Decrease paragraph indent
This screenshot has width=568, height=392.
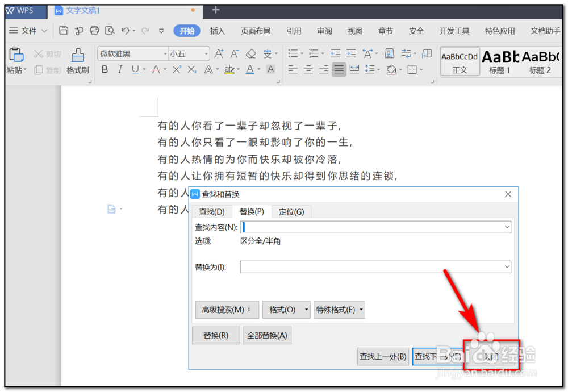pos(336,53)
